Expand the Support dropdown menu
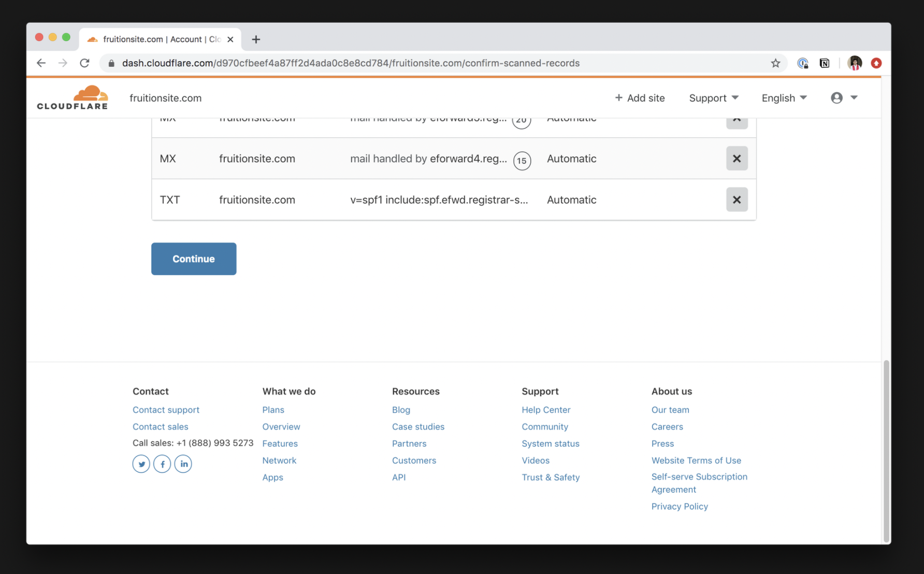Screen dimensions: 924x574 pyautogui.click(x=713, y=98)
